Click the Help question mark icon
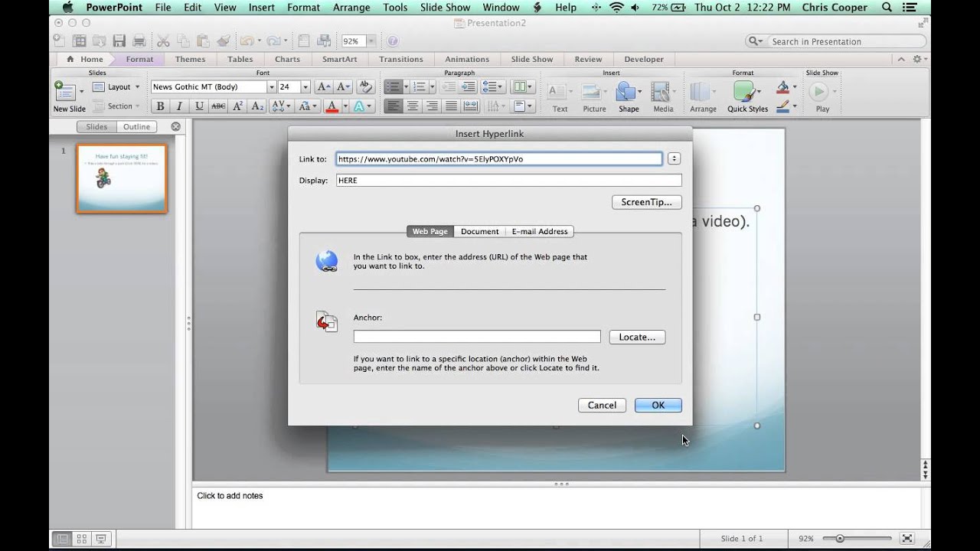The width and height of the screenshot is (980, 551). (393, 41)
